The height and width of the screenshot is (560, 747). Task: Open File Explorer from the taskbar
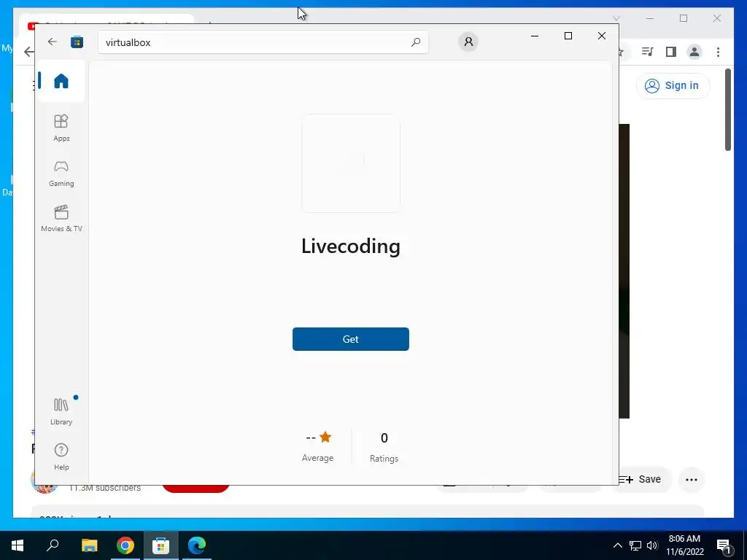point(89,545)
